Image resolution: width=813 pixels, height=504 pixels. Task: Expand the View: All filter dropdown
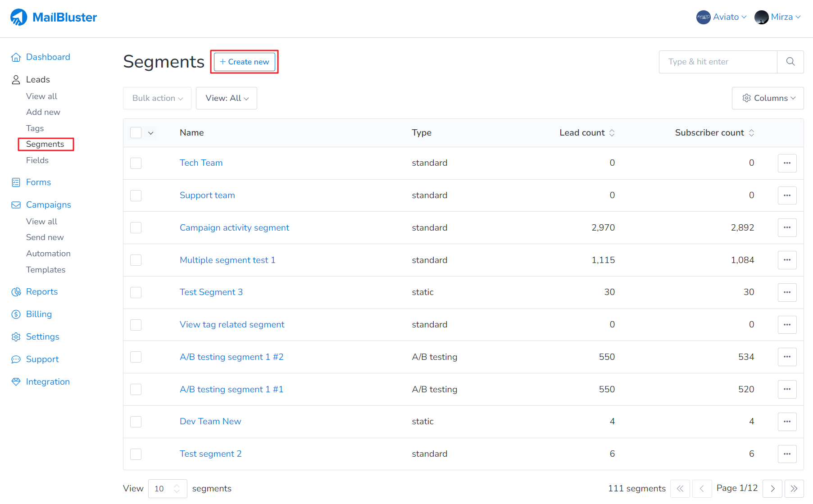point(227,98)
